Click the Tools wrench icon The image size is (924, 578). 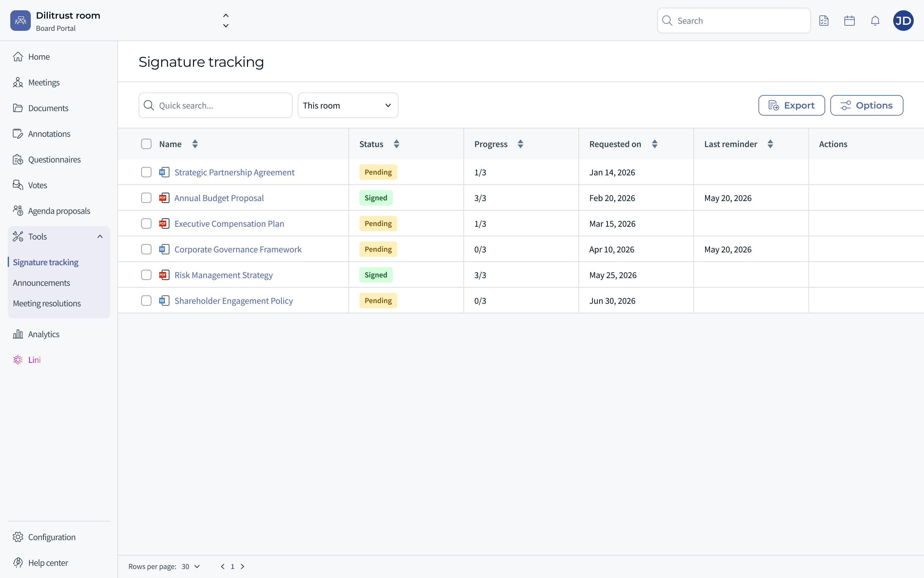18,236
